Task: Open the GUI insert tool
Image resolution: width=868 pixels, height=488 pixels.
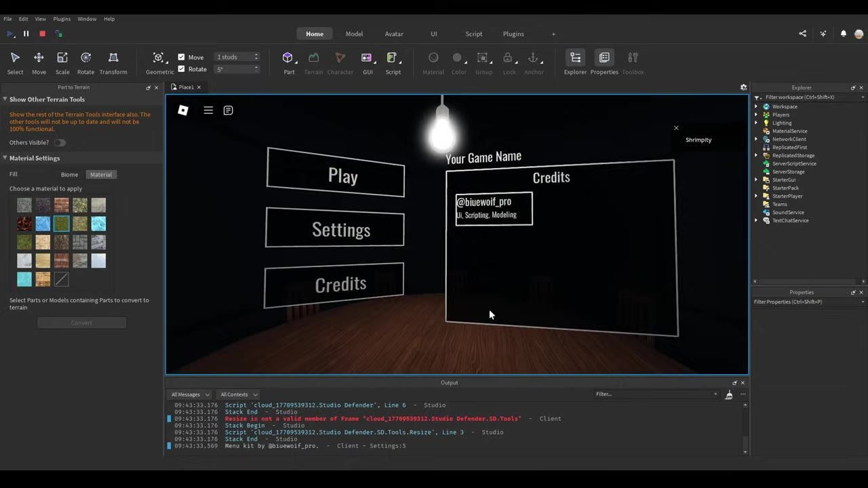Action: click(367, 63)
